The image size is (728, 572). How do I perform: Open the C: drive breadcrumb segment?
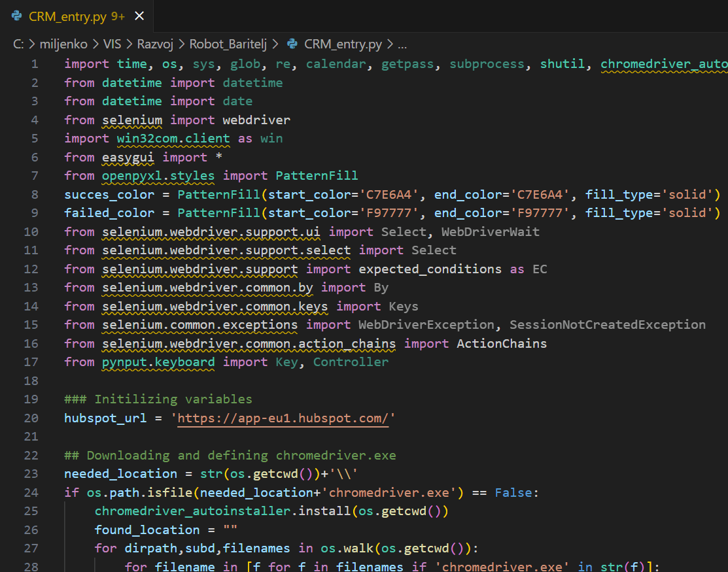coord(18,44)
